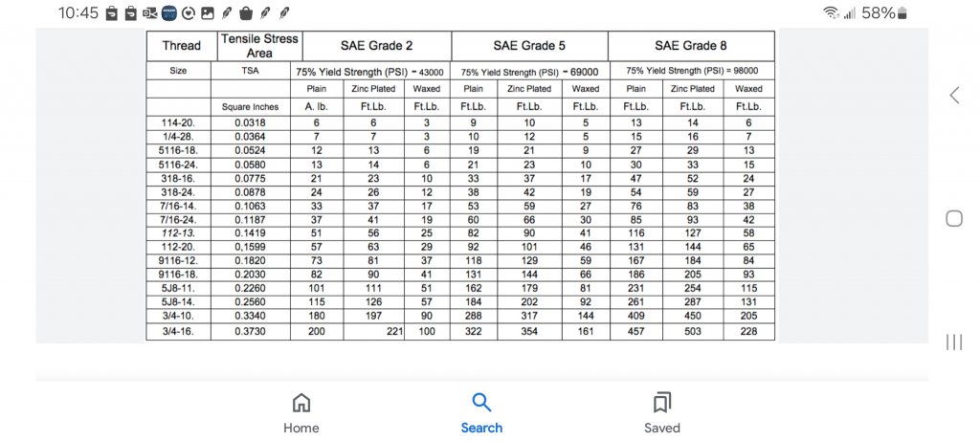Tap the shopping bag notification icon
Image resolution: width=980 pixels, height=441 pixels.
coord(246,13)
